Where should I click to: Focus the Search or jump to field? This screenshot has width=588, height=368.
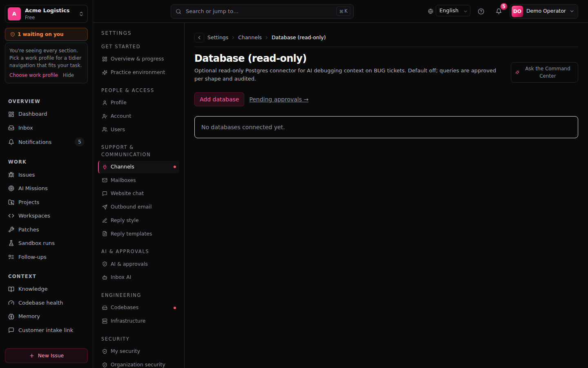click(x=262, y=11)
